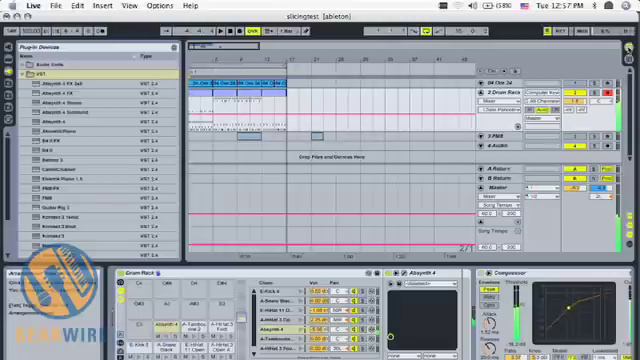The width and height of the screenshot is (640, 360).
Task: Select the Absynth 4 drum pad
Action: click(167, 326)
